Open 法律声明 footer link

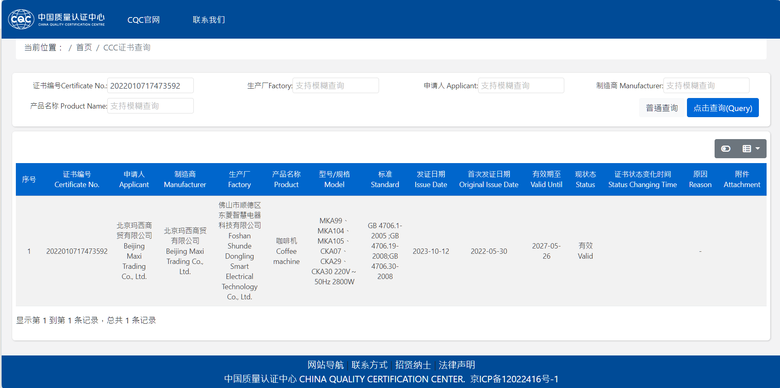point(457,365)
